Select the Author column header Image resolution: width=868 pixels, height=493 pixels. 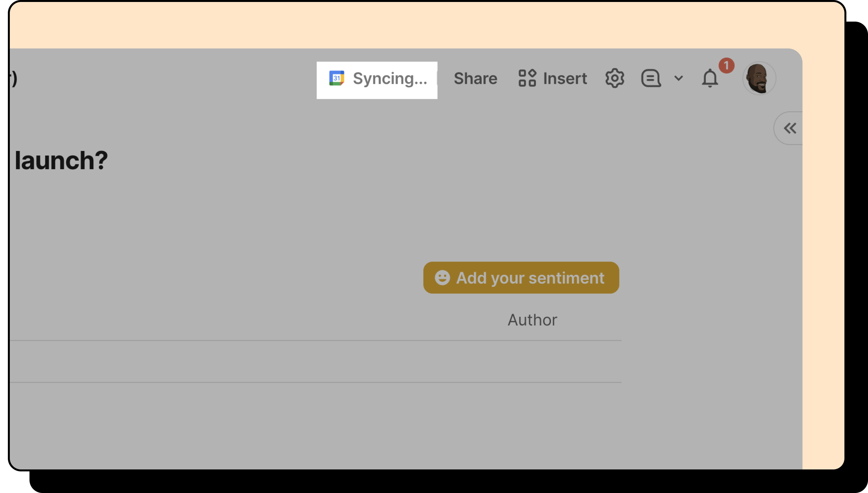(x=532, y=320)
